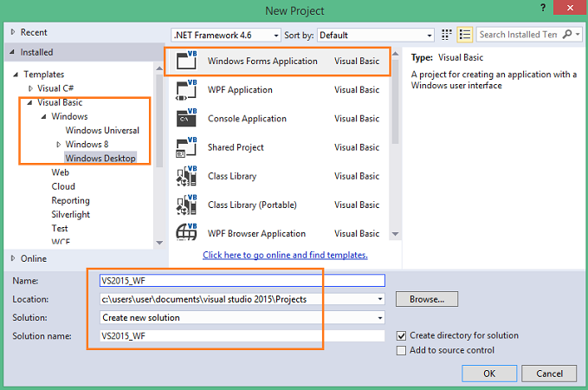Image resolution: width=588 pixels, height=390 pixels.
Task: Expand the Windows 8 tree node
Action: click(x=59, y=145)
